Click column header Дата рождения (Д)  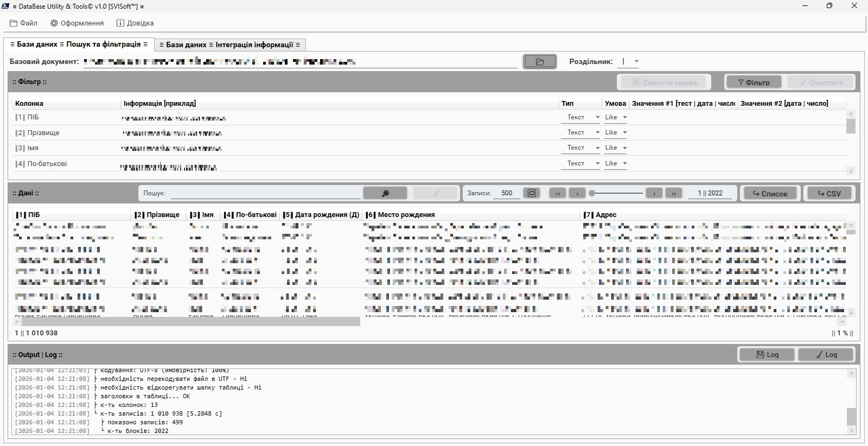(x=322, y=215)
